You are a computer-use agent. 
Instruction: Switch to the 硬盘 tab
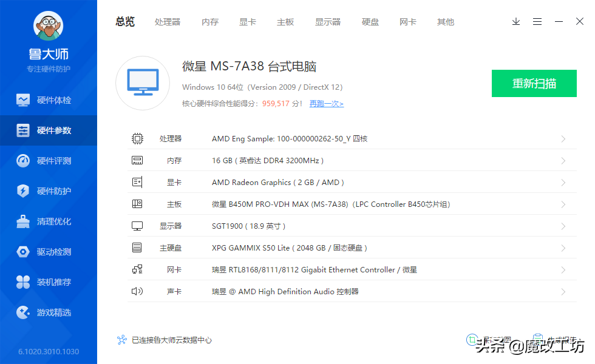(x=370, y=22)
